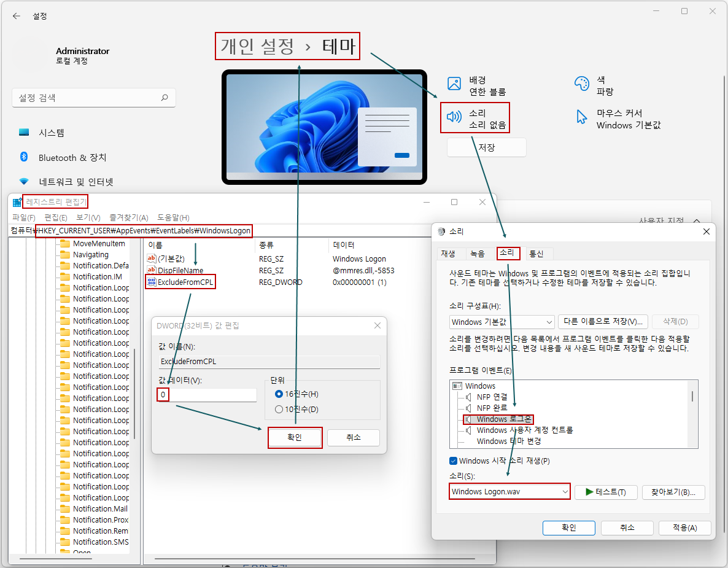Switch to the 재생 tab in Sound dialog
The height and width of the screenshot is (568, 728).
448,254
